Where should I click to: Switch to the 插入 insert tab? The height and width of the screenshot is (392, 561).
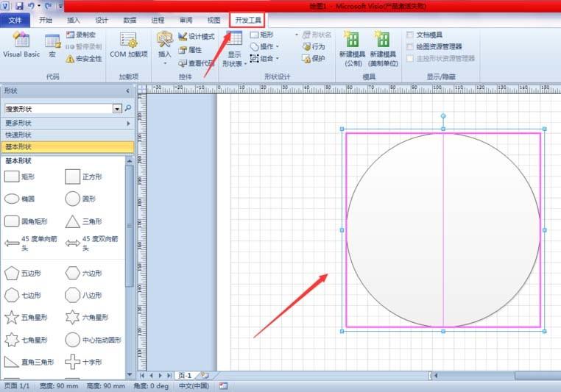74,20
